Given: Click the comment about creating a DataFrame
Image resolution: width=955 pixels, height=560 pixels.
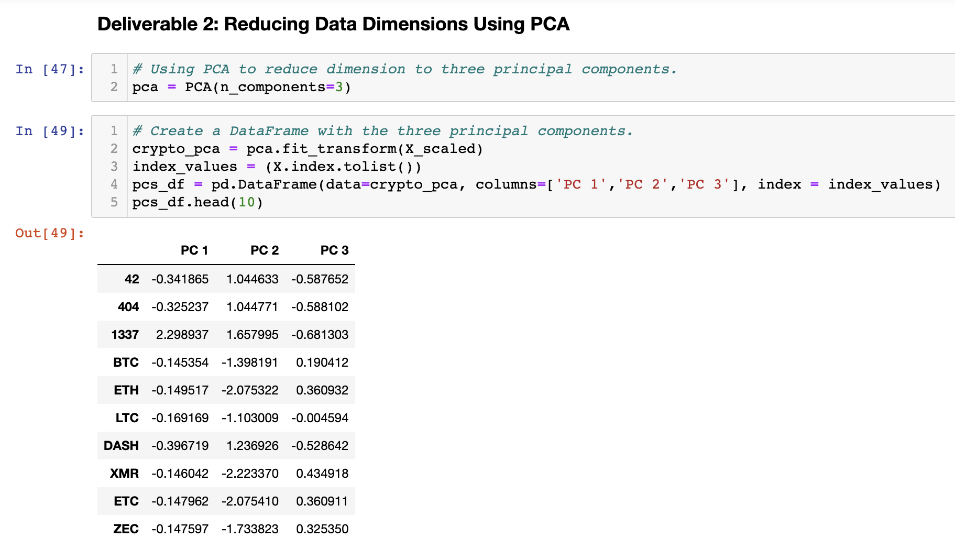Looking at the screenshot, I should 383,131.
